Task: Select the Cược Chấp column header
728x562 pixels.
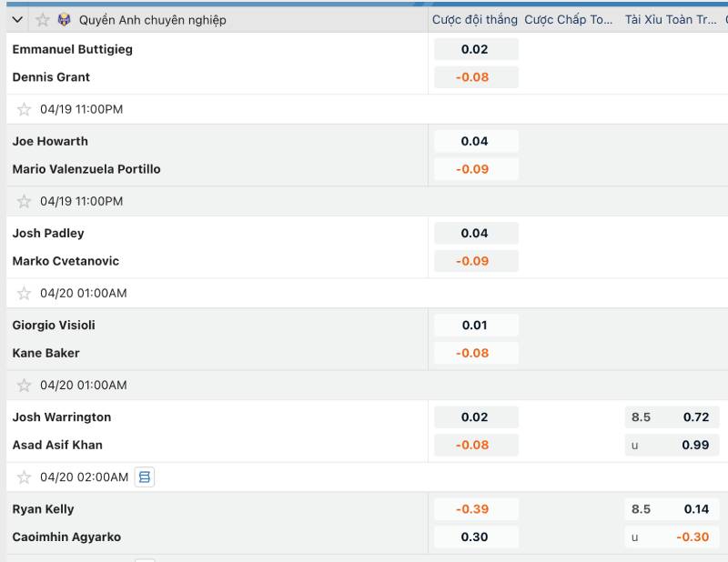Action: pyautogui.click(x=569, y=20)
